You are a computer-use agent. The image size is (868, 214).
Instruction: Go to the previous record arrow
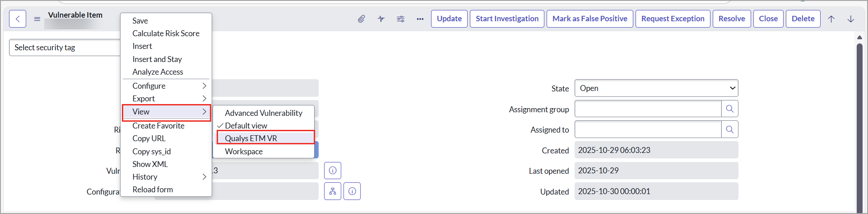pos(831,19)
